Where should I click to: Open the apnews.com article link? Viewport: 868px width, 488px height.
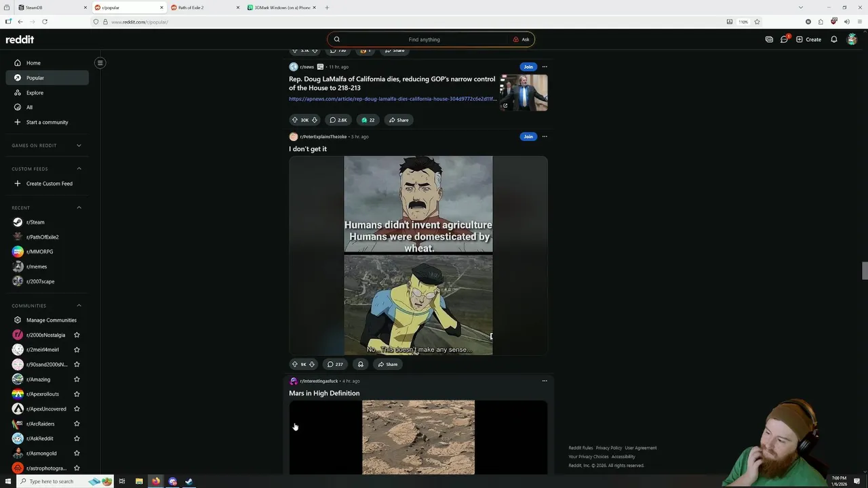click(393, 99)
